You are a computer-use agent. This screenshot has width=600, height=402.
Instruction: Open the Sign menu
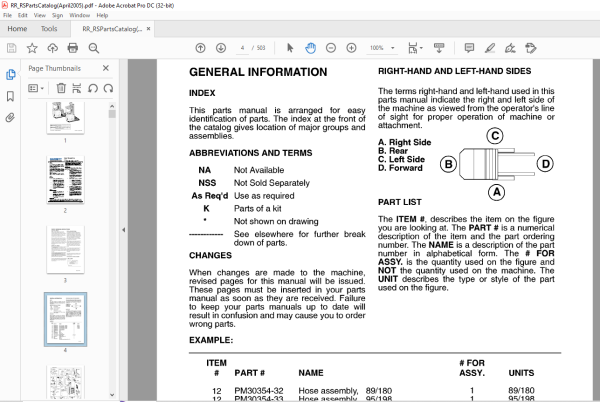(57, 15)
